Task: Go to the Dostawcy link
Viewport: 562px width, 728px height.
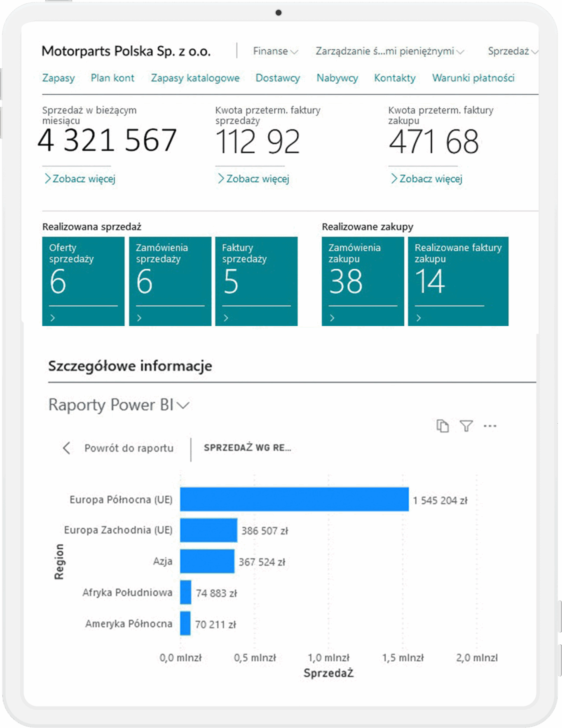Action: 278,78
